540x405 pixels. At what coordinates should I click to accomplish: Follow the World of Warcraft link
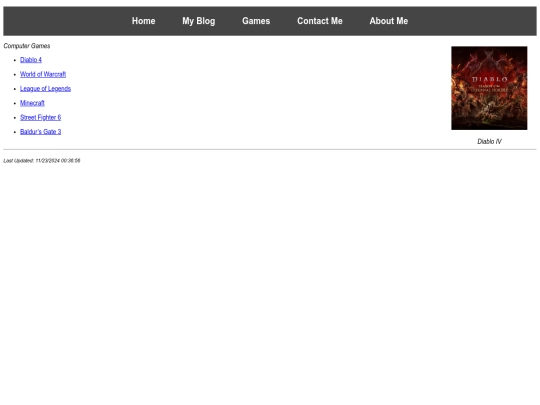[43, 74]
